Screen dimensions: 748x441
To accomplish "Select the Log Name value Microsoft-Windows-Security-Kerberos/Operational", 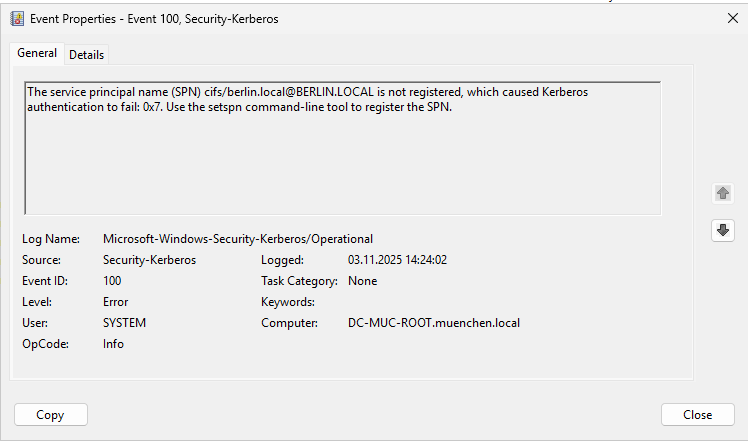I will [x=238, y=239].
